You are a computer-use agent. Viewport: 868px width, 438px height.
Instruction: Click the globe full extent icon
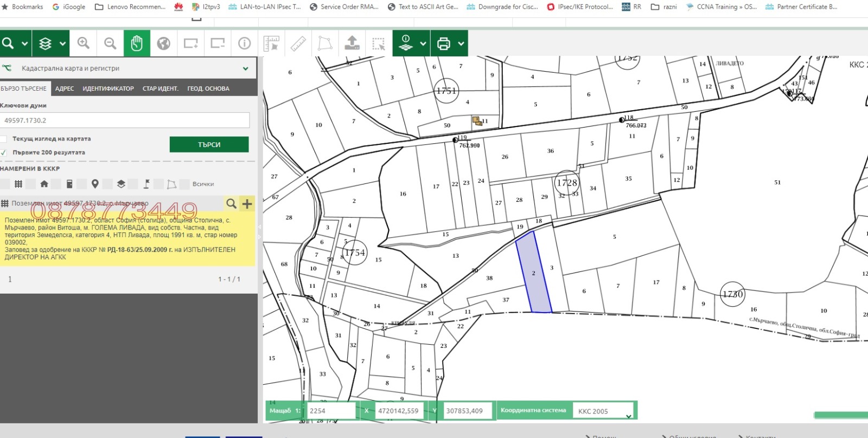(x=163, y=43)
